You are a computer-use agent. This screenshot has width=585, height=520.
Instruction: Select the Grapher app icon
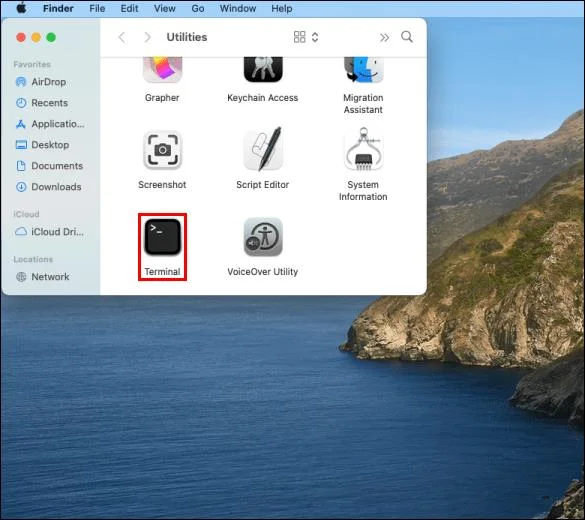[162, 70]
